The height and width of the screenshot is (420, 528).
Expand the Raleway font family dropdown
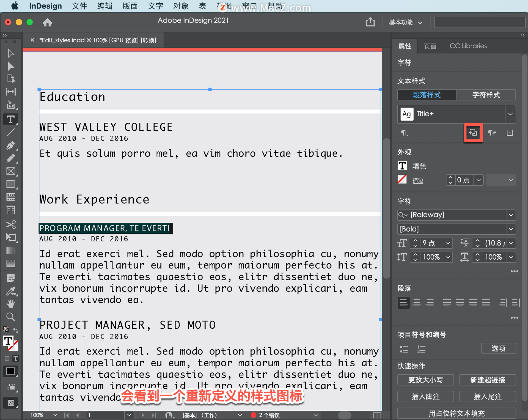[x=511, y=215]
